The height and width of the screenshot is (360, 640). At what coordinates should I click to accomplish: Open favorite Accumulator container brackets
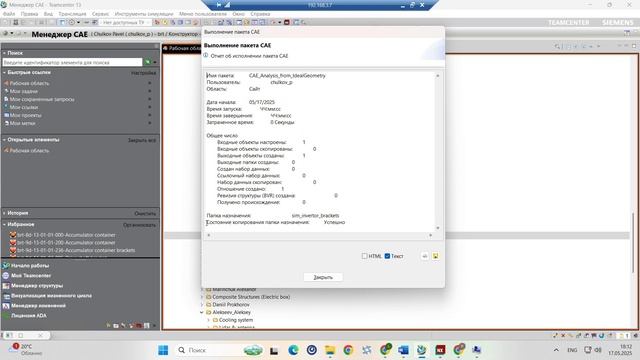coord(76,250)
